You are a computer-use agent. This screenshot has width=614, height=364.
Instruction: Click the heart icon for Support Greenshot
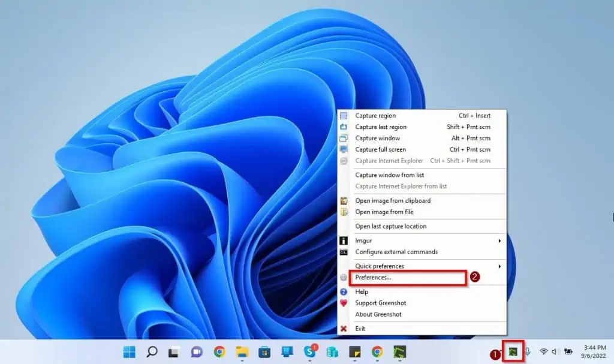click(x=344, y=303)
